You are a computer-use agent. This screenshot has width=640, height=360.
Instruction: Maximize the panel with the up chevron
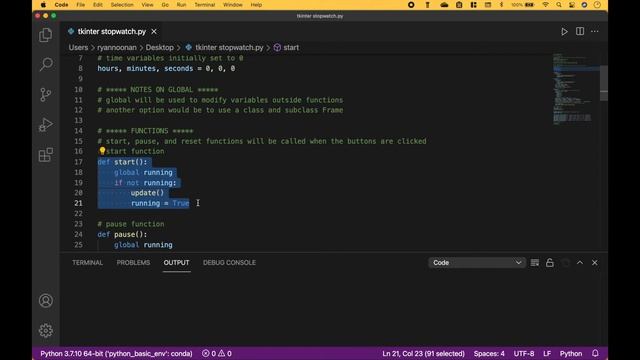pos(580,262)
